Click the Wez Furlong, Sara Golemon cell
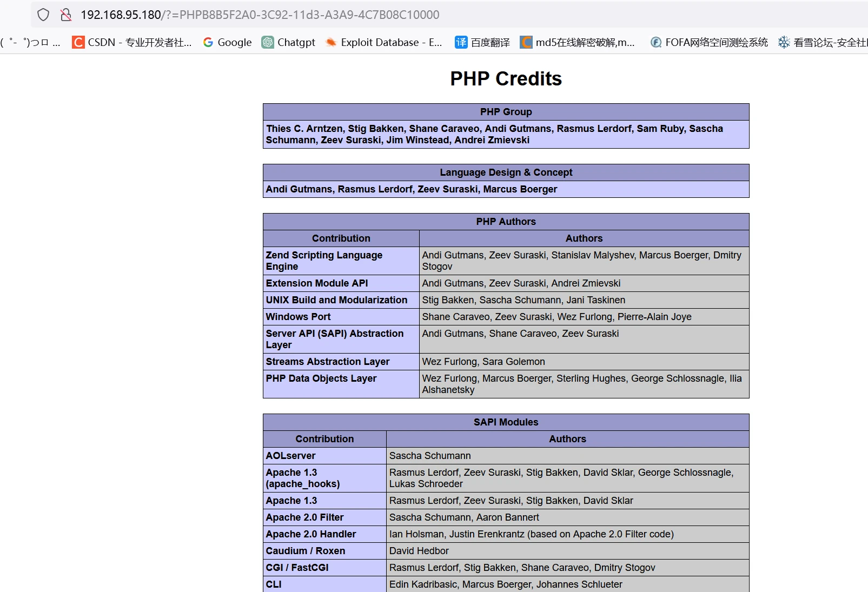Screen dimensions: 868x592 point(584,362)
